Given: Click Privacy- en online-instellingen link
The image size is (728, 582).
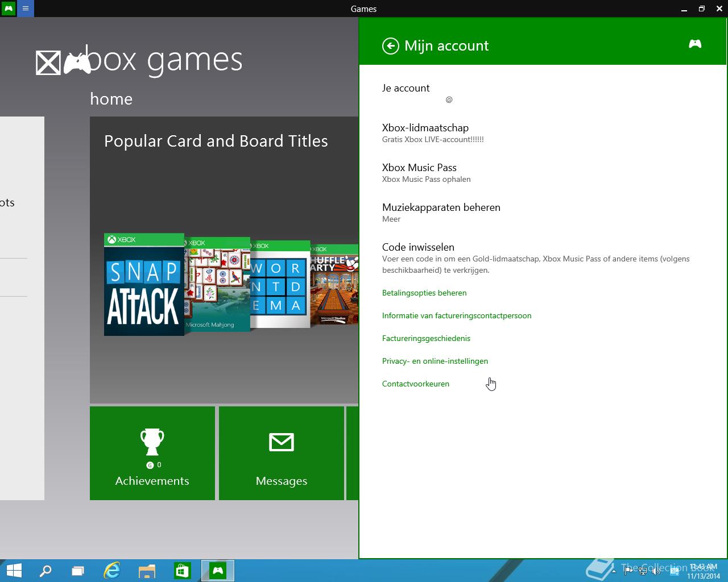Looking at the screenshot, I should [x=435, y=361].
